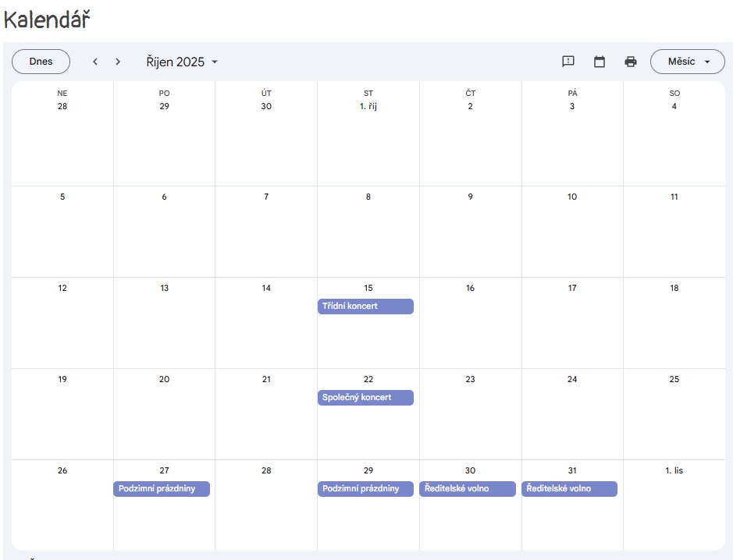Click the calendar icon beside the print icon
Image resolution: width=733 pixels, height=560 pixels.
600,62
